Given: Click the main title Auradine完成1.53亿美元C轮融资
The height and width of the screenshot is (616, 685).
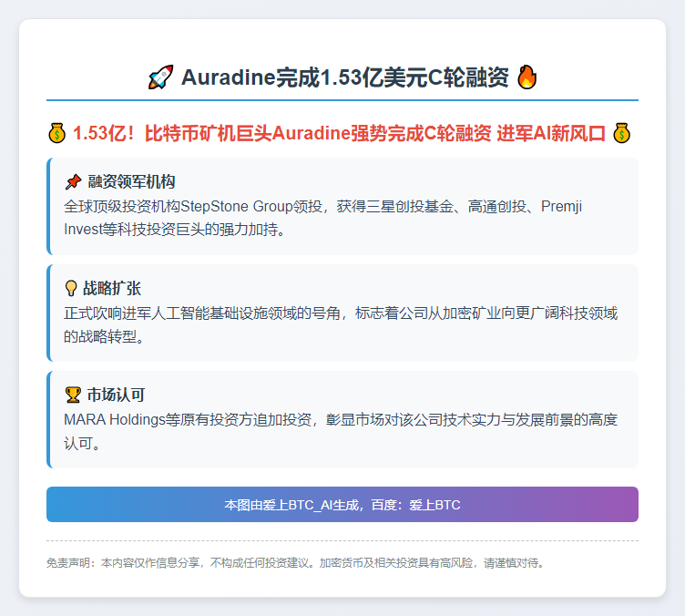Looking at the screenshot, I should click(345, 77).
